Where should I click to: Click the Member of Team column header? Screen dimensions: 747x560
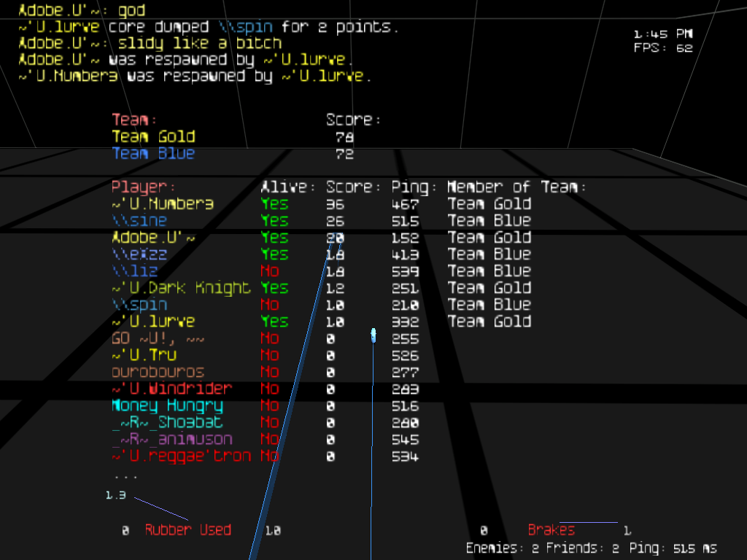[x=516, y=187]
